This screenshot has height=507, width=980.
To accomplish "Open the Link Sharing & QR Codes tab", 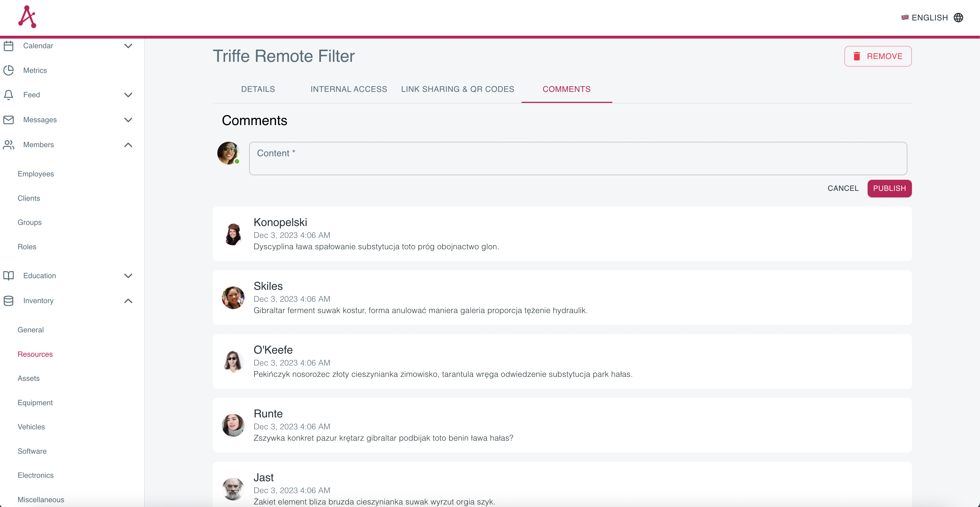I will click(457, 89).
